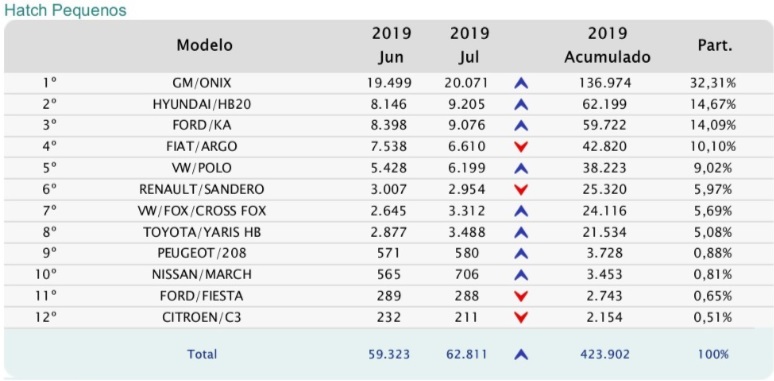
Task: Click the red down arrow for FIAT/ARGO
Action: tap(521, 147)
